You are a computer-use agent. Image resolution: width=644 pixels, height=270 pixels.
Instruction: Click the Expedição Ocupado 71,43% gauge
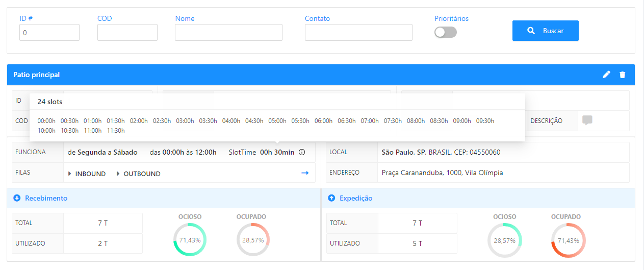(x=568, y=240)
